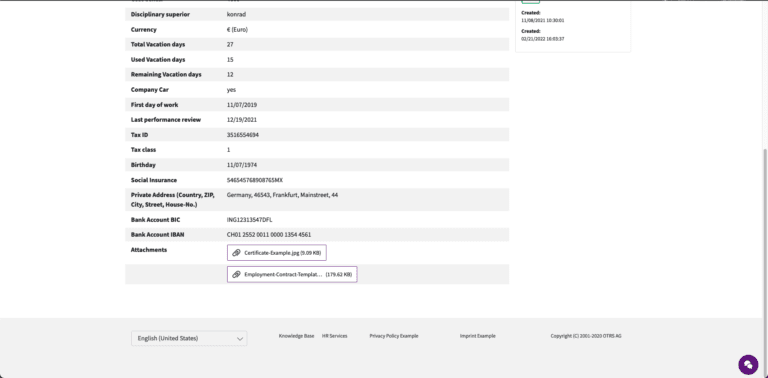Click the Remaining Vacation days value 12
This screenshot has height=378, width=768.
230,74
